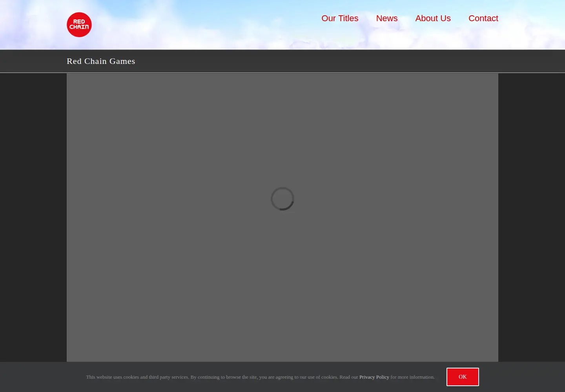This screenshot has height=392, width=565.
Task: Accept cookies with the OK button
Action: tap(463, 377)
